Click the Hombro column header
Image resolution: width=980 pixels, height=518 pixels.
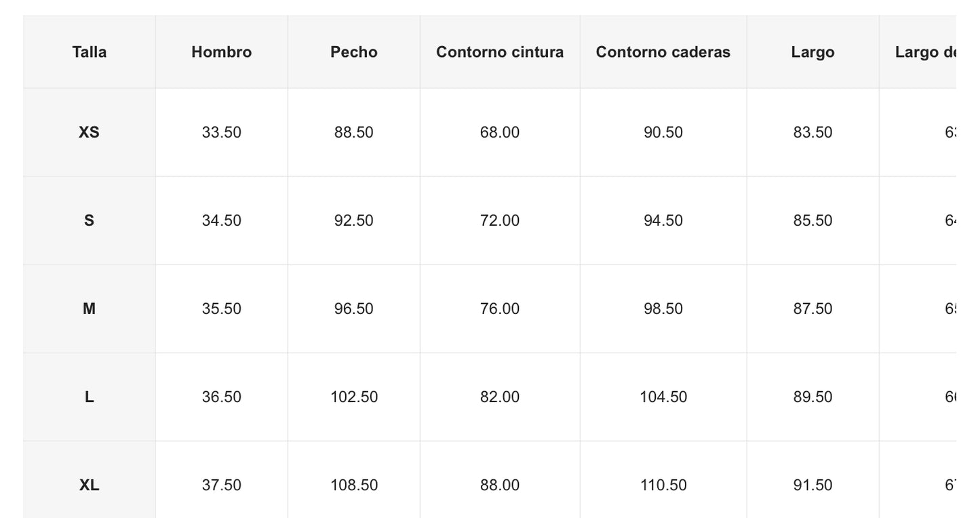pos(221,52)
